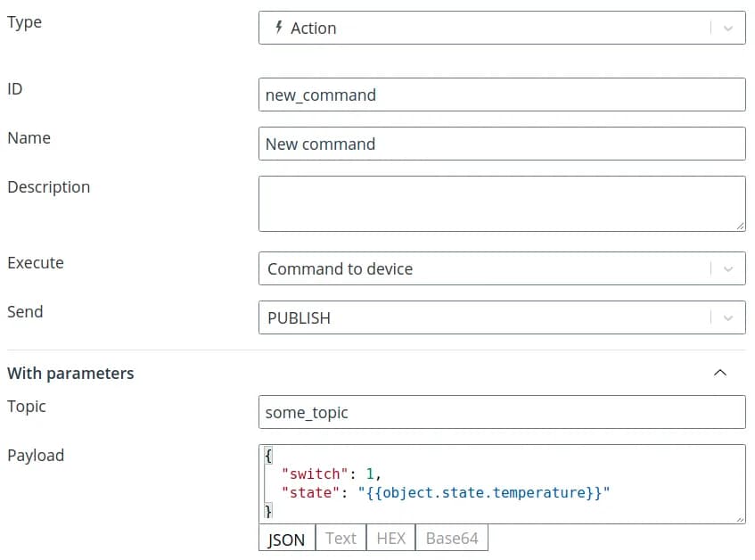
Task: Collapse the With parameters section
Action: tap(720, 373)
